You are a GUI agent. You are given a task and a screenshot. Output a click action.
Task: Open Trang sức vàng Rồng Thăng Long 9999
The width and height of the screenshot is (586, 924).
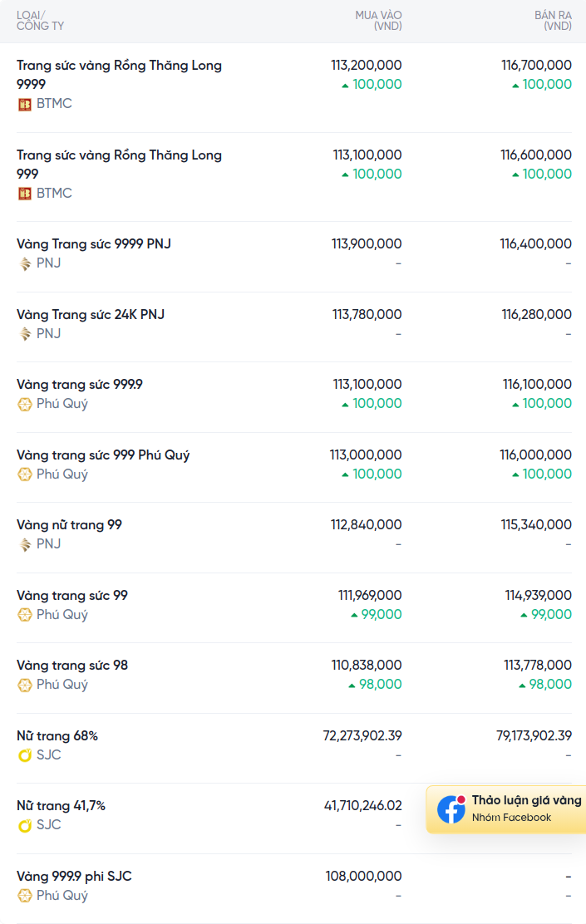pyautogui.click(x=119, y=74)
